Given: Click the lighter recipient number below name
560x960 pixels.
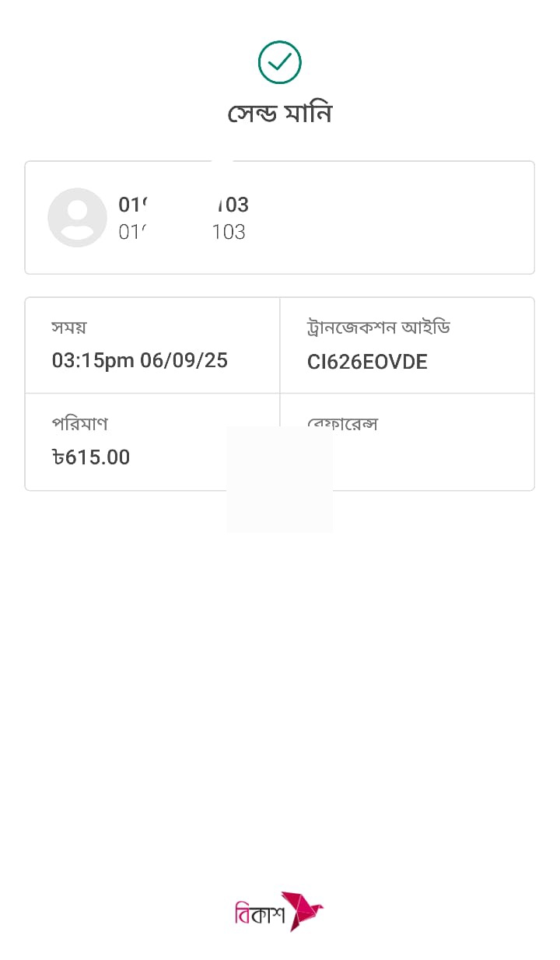Looking at the screenshot, I should [182, 232].
